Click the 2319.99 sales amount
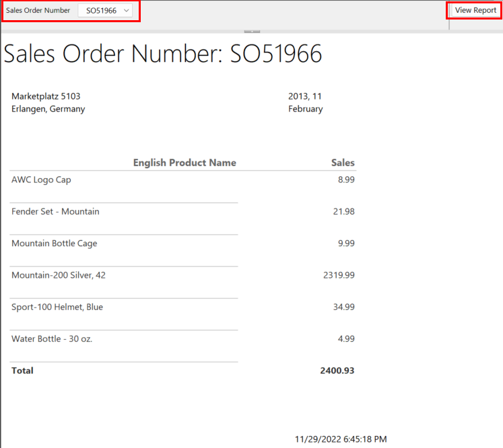The width and height of the screenshot is (503, 448). [339, 275]
